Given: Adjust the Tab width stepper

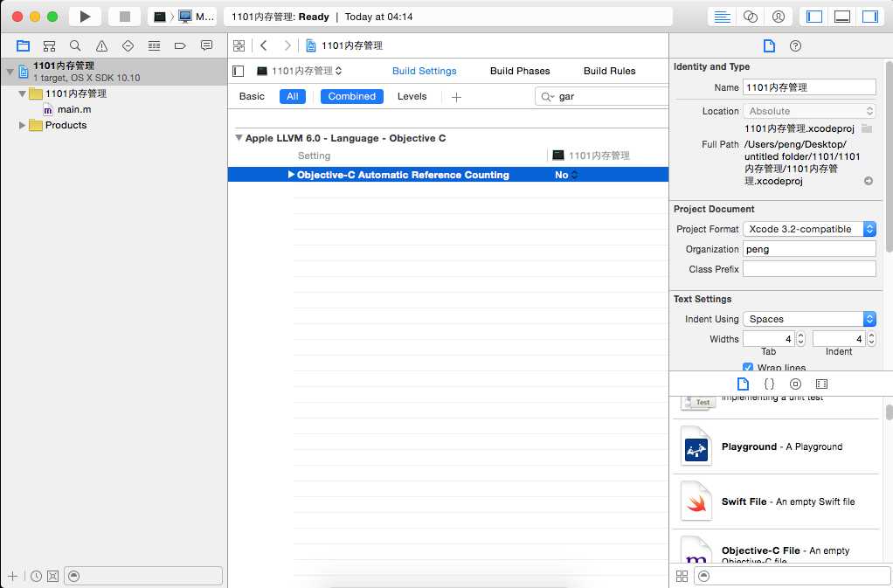Looking at the screenshot, I should pyautogui.click(x=800, y=339).
